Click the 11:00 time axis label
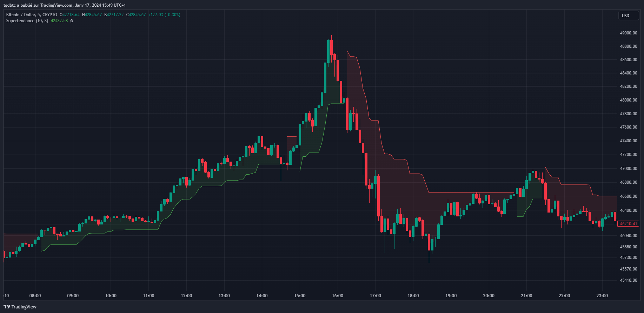 pos(149,296)
